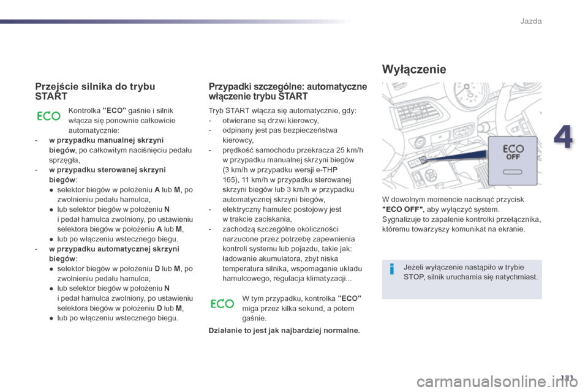This screenshot has width=588, height=392.
Task: Click 'selektor biegów w położeniu D lub M'
Action: [118, 269]
